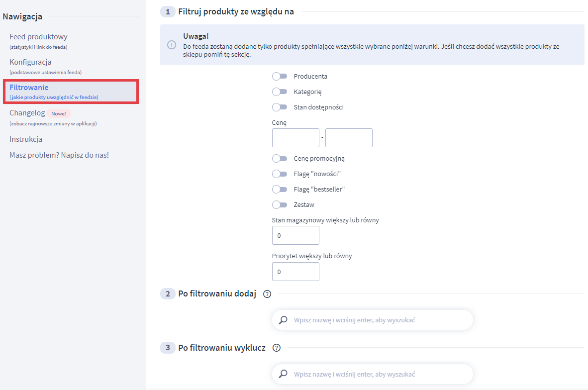This screenshot has height=390, width=588.
Task: Enable the Flagę 'bestseller' filter
Action: tap(280, 189)
